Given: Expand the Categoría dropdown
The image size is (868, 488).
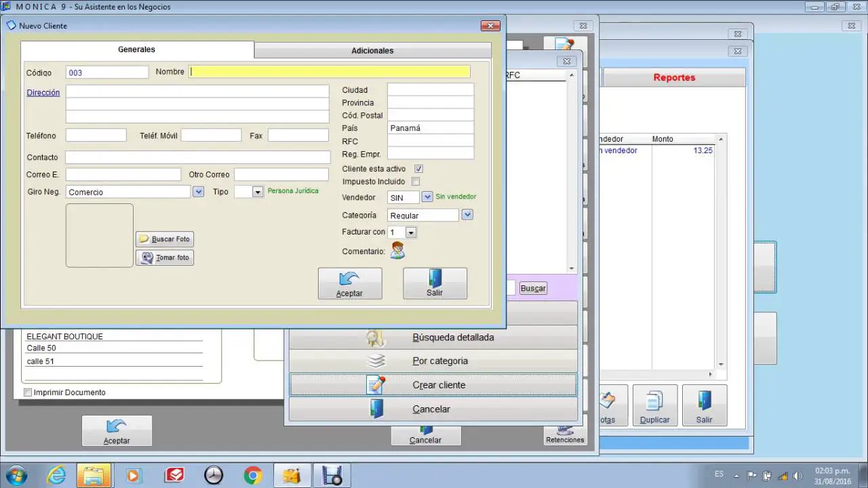Looking at the screenshot, I should [x=467, y=215].
